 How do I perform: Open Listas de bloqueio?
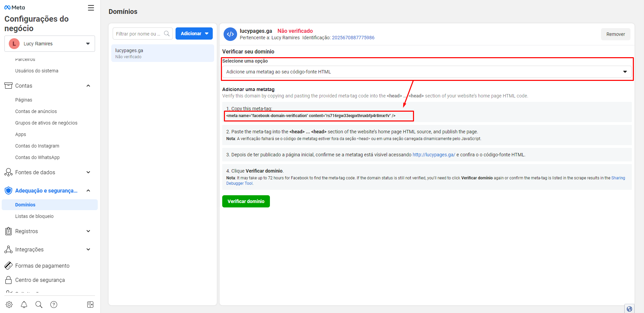(x=34, y=216)
